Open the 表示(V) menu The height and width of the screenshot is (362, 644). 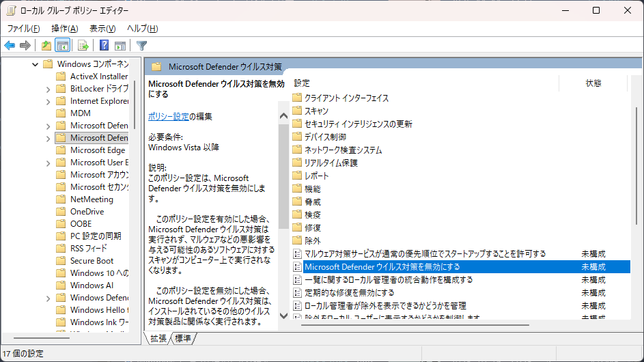[102, 28]
